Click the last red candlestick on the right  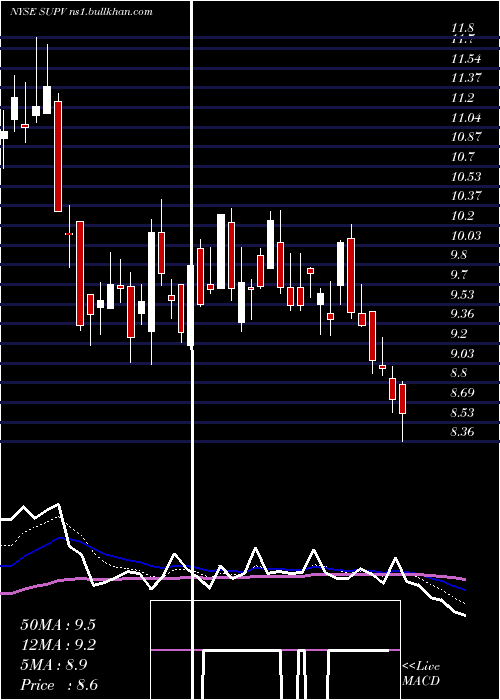[403, 399]
